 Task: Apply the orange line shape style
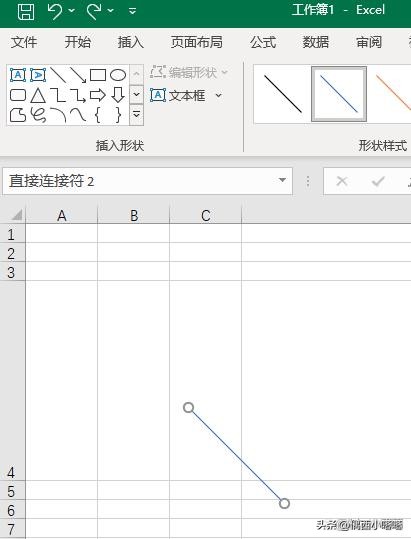point(393,94)
